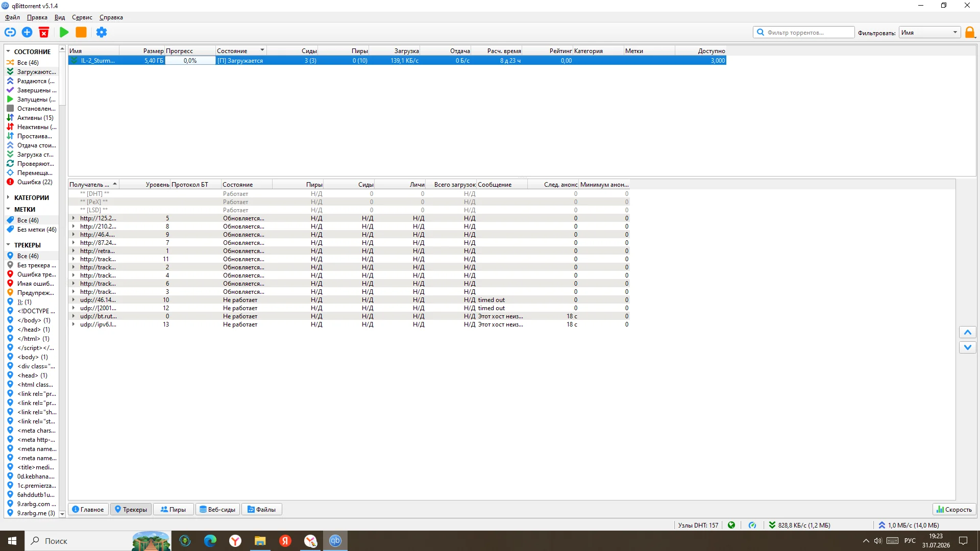
Task: Open the Файл menu
Action: coord(13,17)
